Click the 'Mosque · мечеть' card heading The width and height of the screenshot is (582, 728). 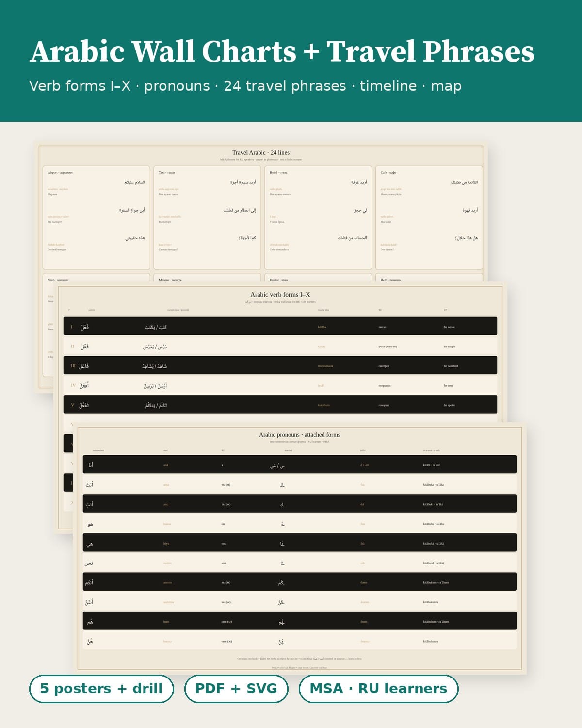click(x=170, y=280)
